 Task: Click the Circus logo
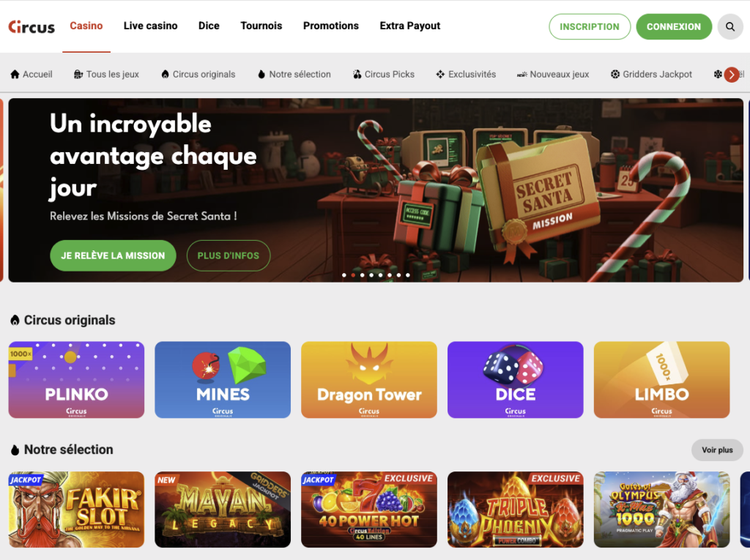(31, 27)
